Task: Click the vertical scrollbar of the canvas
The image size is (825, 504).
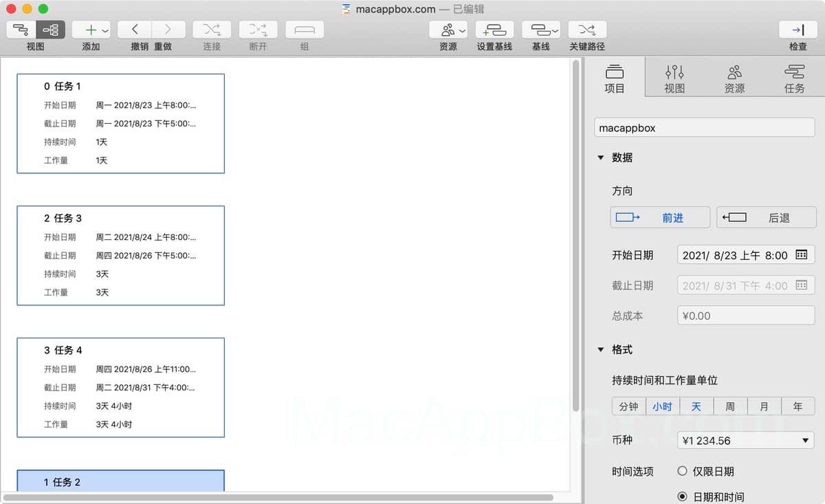Action: tap(576, 234)
